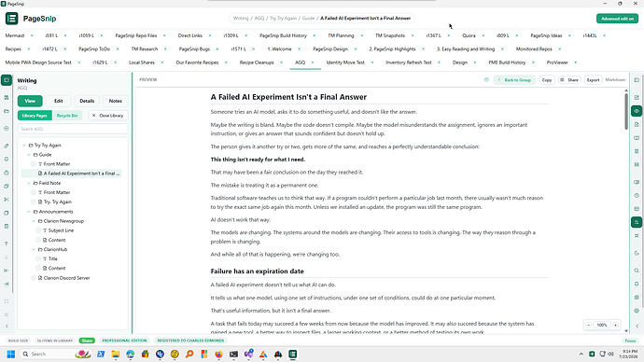
Task: Open PageSnip from the Windows taskbar
Action: (292, 354)
